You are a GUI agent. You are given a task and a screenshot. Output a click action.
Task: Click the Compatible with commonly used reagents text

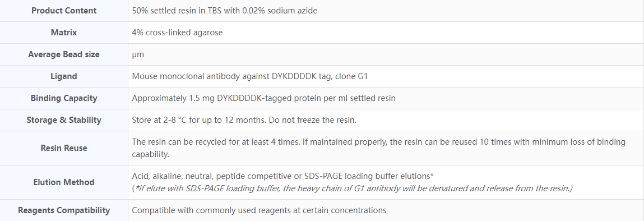[259, 210]
